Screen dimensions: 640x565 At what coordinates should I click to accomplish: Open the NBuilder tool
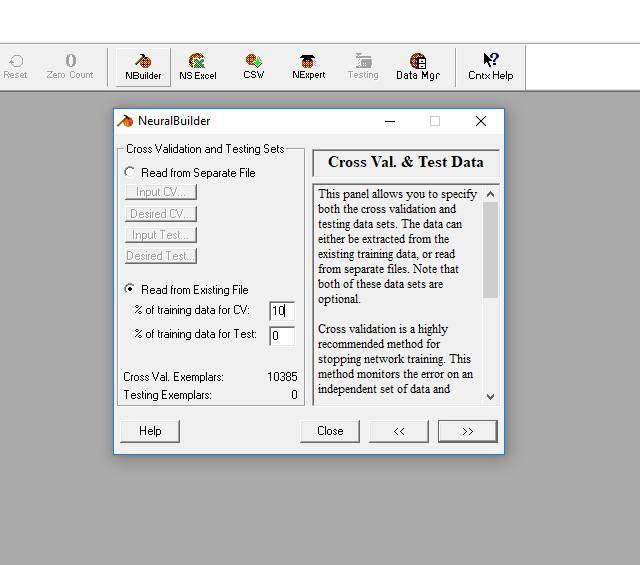click(143, 67)
